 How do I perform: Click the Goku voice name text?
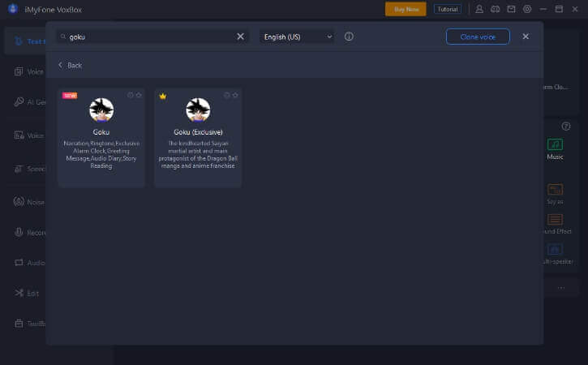101,132
